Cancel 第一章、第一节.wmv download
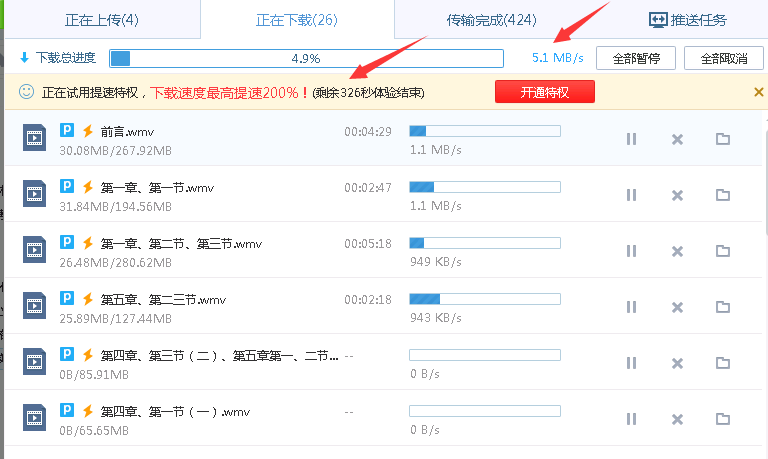 pos(677,195)
